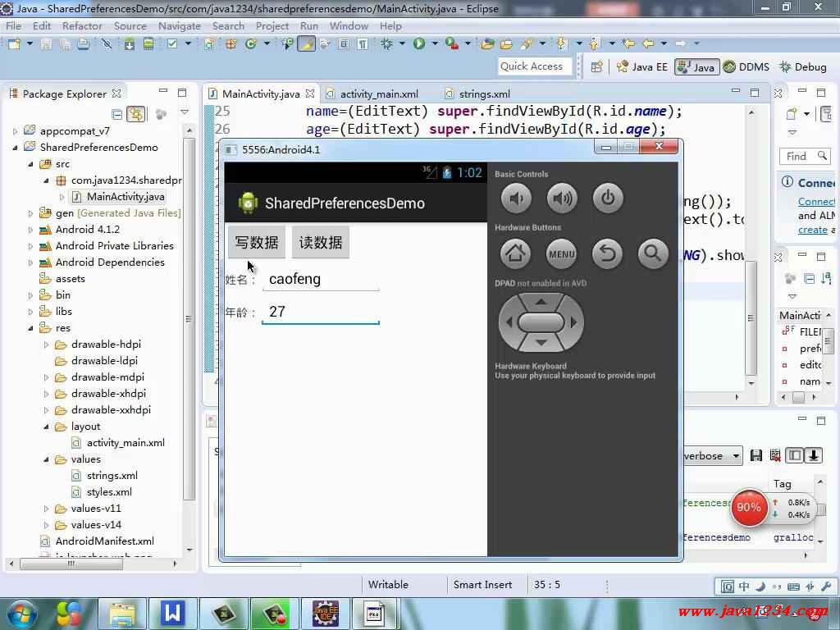840x630 pixels.
Task: Switch to the activity_main.xml editor tab
Action: (378, 94)
